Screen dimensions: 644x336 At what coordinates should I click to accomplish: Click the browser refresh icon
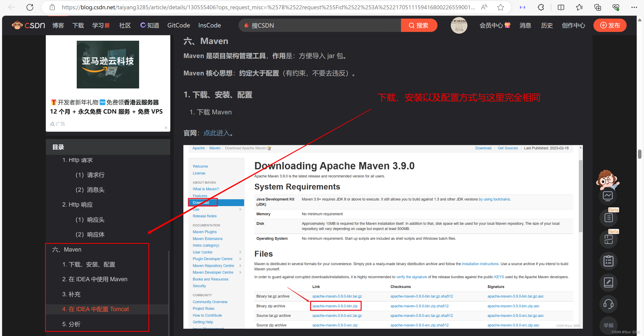[30, 7]
